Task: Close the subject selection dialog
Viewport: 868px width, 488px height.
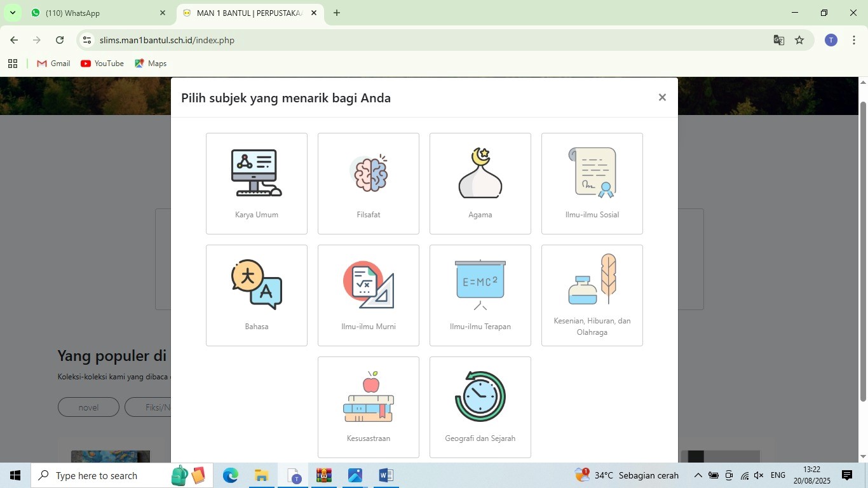Action: click(662, 97)
